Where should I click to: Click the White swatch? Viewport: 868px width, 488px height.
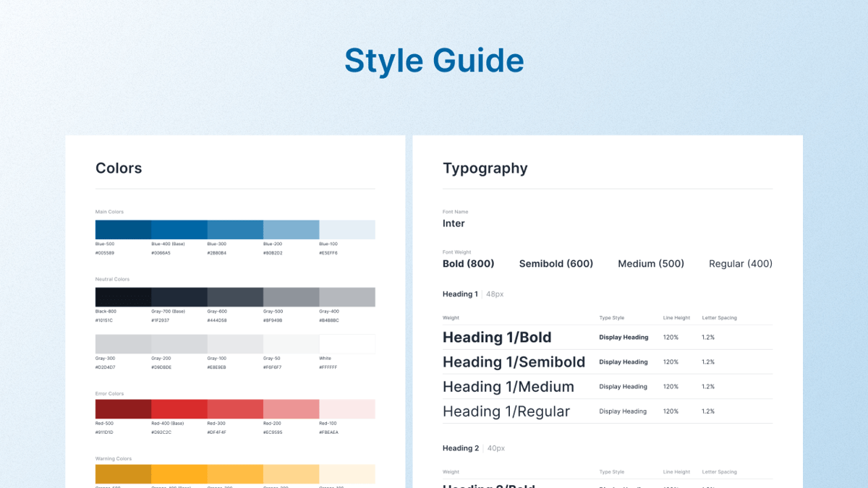click(347, 343)
